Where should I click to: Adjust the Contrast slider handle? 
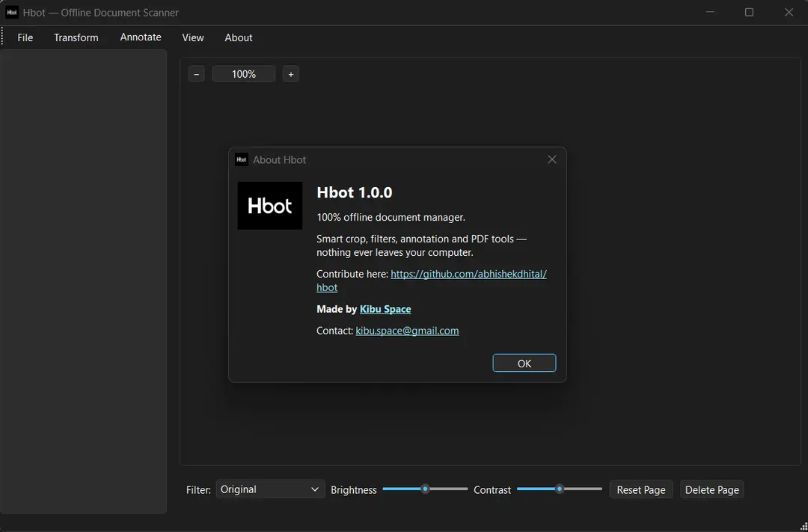tap(559, 489)
